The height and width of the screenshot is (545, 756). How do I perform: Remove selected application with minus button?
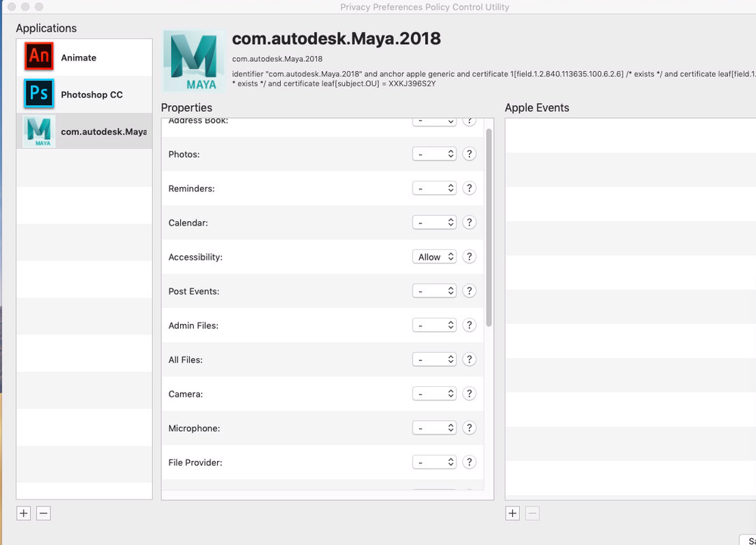pyautogui.click(x=43, y=513)
